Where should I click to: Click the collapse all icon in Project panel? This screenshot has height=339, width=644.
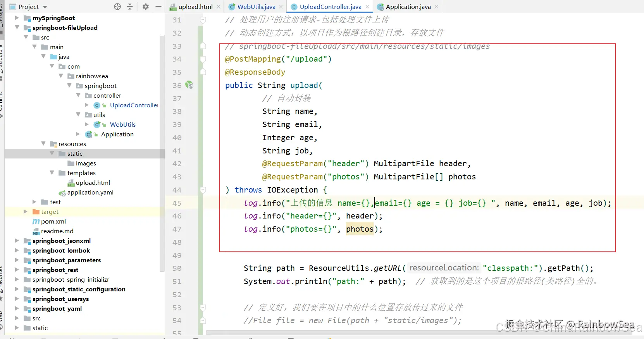click(130, 7)
